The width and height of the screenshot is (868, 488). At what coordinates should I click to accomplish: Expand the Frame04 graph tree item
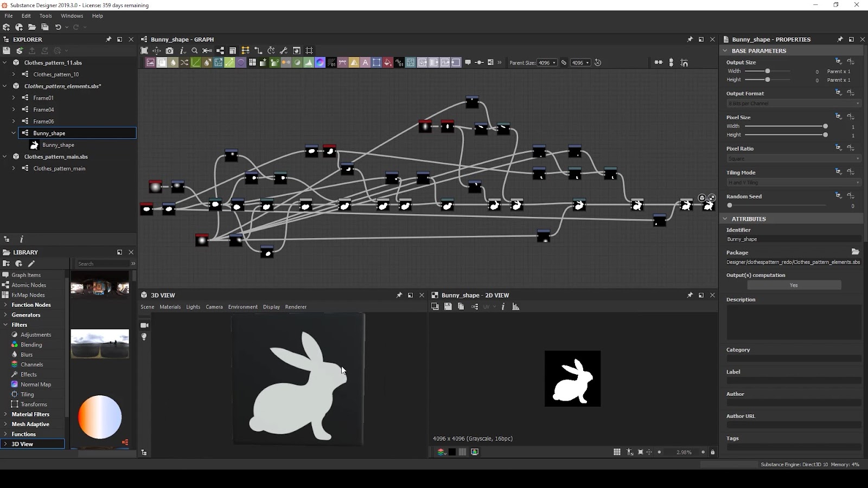pos(14,110)
